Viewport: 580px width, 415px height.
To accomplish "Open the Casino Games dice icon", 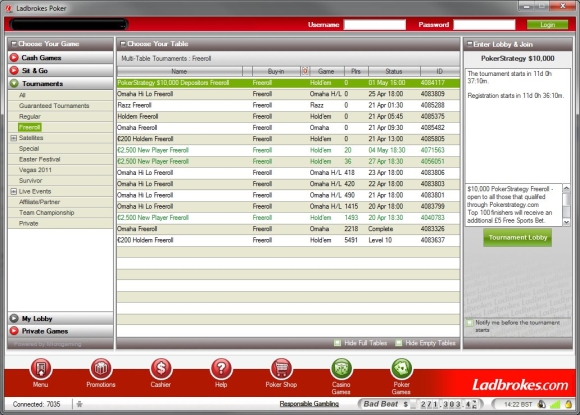I will point(341,369).
